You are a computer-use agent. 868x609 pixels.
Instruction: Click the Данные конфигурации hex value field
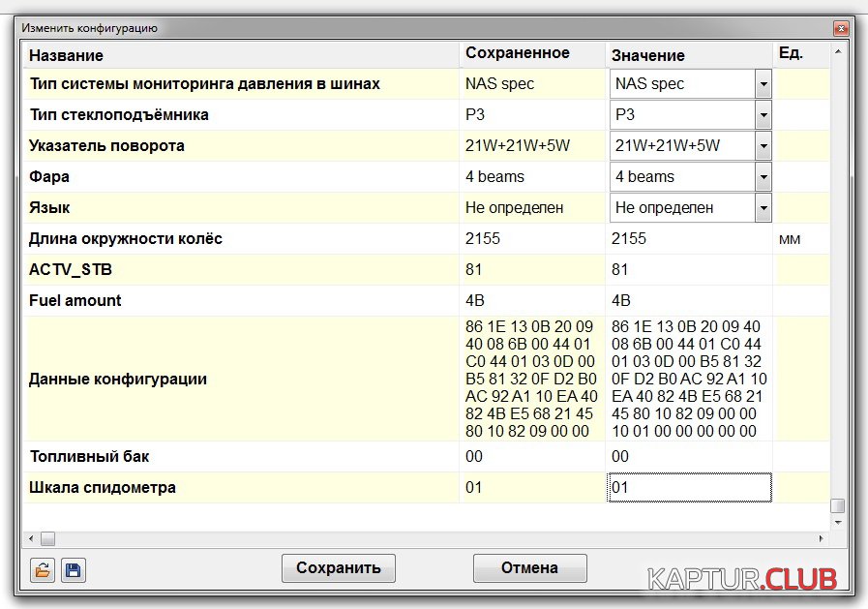pos(688,379)
